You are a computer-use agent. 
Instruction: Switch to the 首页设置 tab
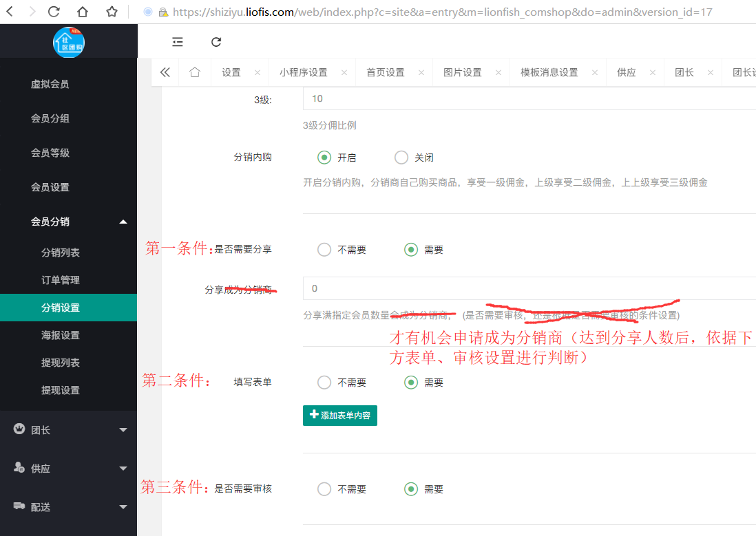tap(386, 72)
